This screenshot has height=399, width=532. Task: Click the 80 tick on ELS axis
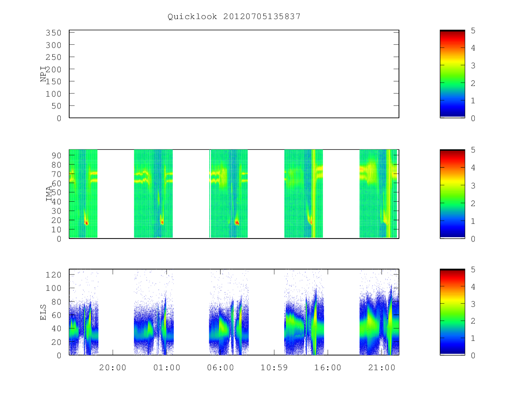pos(56,302)
